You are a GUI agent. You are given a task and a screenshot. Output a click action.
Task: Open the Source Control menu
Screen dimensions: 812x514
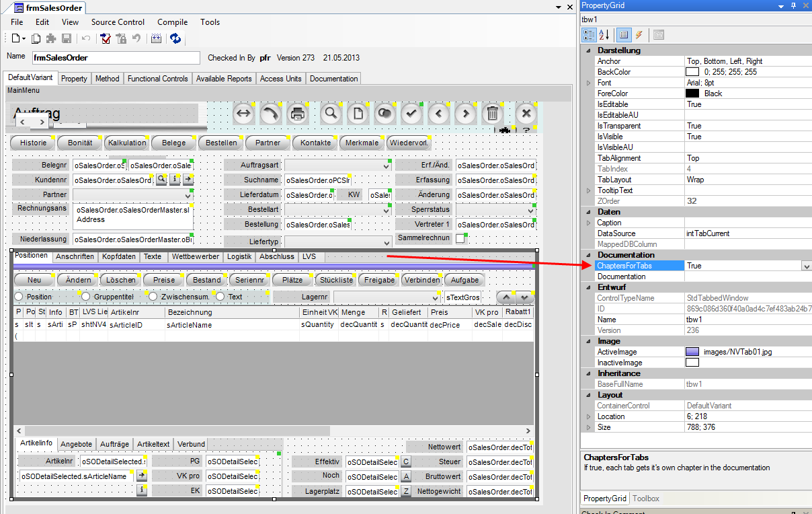coord(118,22)
